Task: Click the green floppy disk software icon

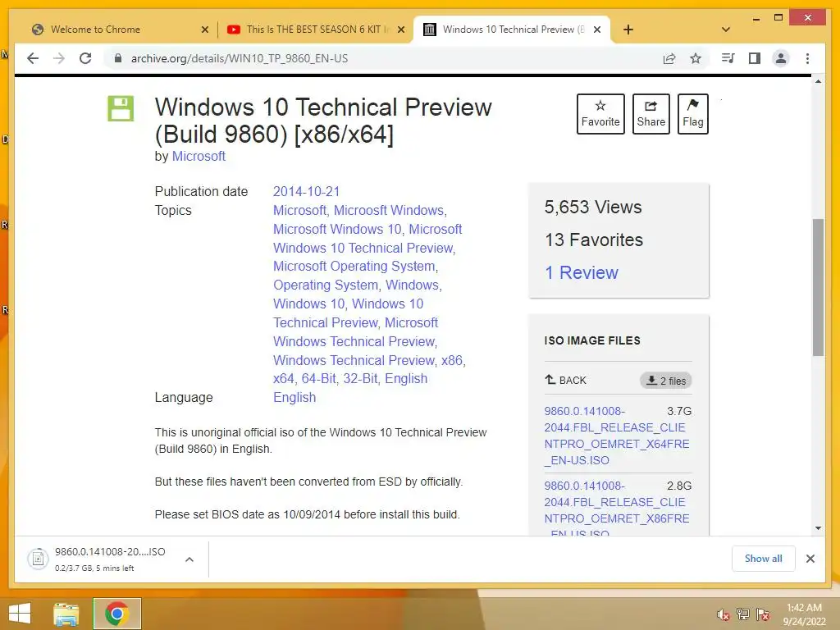Action: [121, 109]
